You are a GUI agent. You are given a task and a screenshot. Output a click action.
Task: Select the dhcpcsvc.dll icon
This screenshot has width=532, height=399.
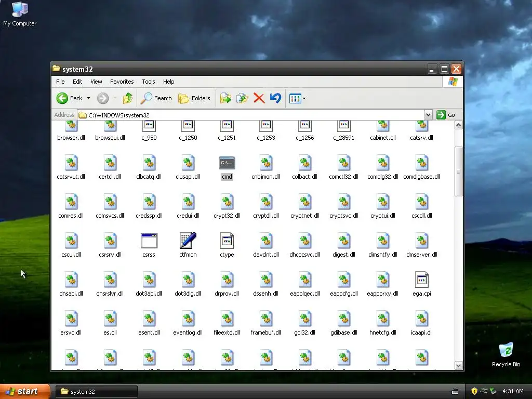click(x=304, y=241)
